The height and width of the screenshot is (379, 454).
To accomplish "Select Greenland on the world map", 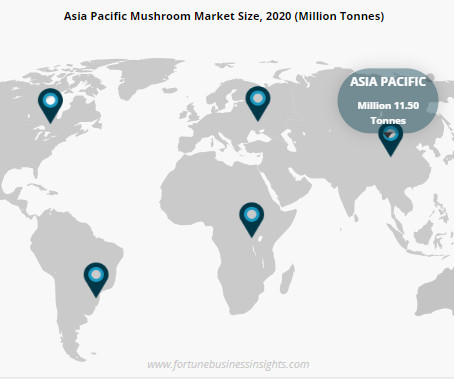I will tap(143, 77).
